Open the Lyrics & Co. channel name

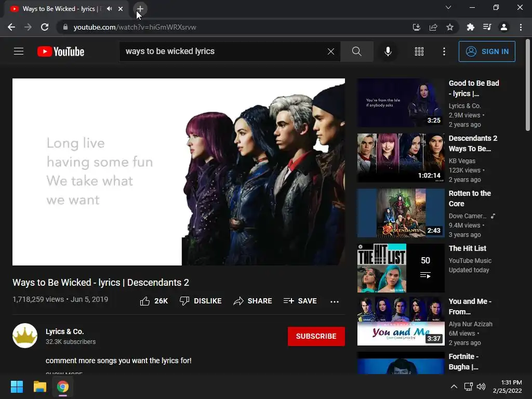tap(65, 331)
